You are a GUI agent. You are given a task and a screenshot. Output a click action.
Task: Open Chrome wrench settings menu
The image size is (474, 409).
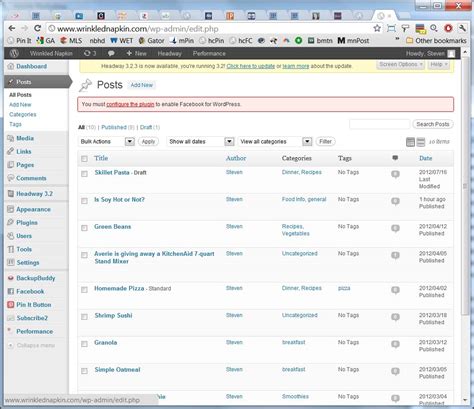(x=462, y=28)
